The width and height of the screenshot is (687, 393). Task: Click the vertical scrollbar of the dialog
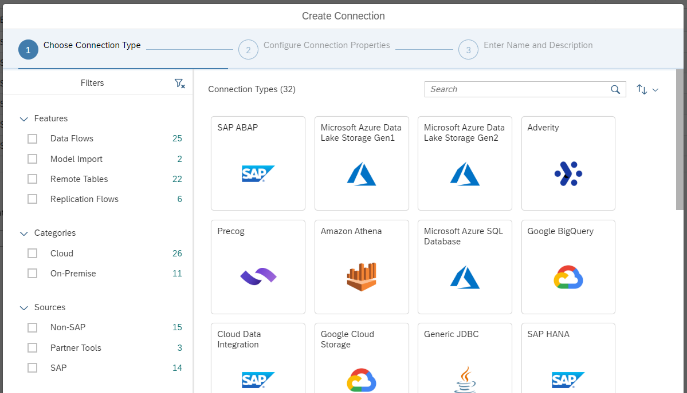[x=680, y=139]
